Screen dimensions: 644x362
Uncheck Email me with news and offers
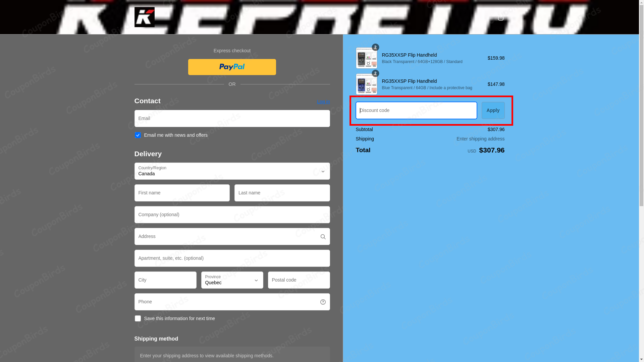pos(138,135)
